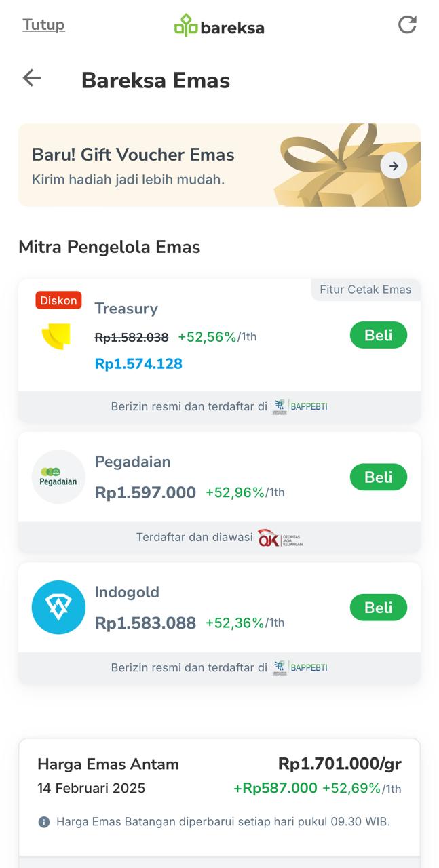Select the Pegadaian logo icon

[58, 477]
